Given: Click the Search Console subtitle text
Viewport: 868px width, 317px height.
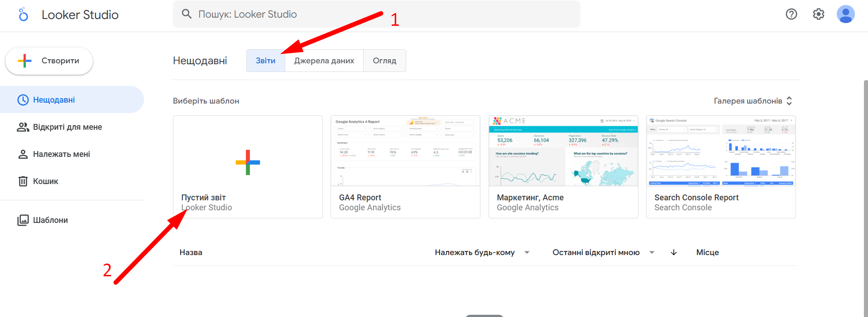Looking at the screenshot, I should click(x=683, y=208).
